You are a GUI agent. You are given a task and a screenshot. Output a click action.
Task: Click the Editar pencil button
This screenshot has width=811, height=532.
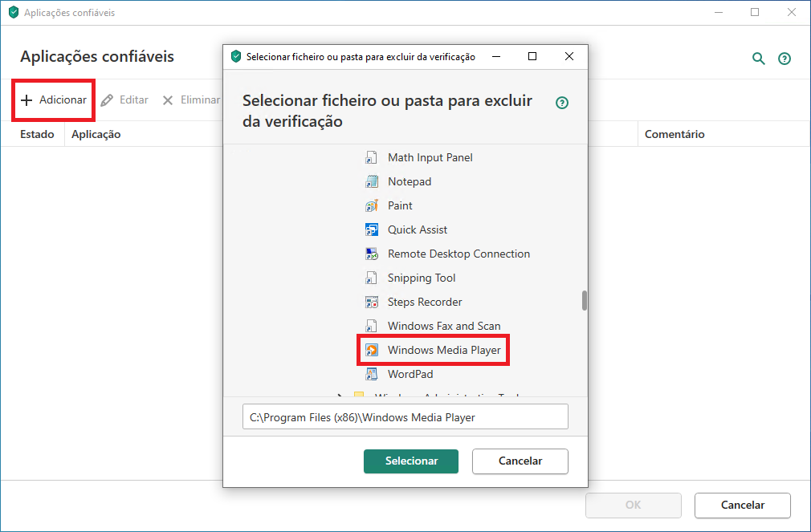(x=124, y=99)
